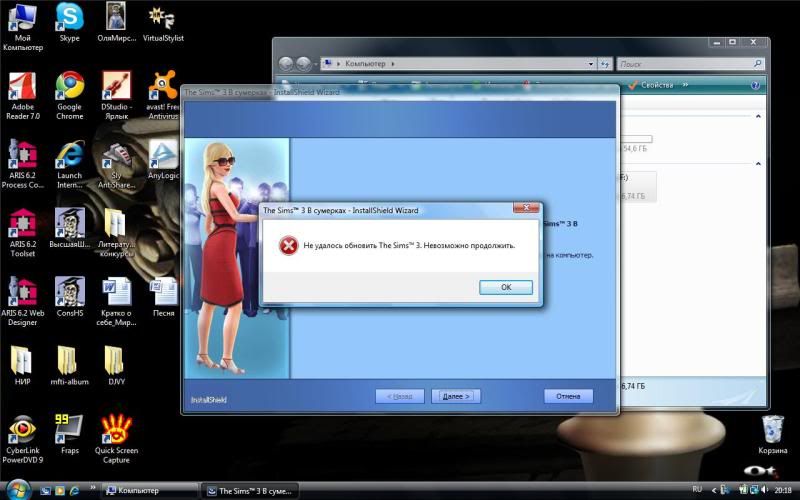
Task: Open ARIS 6.2 Web Designer icon
Action: point(22,302)
